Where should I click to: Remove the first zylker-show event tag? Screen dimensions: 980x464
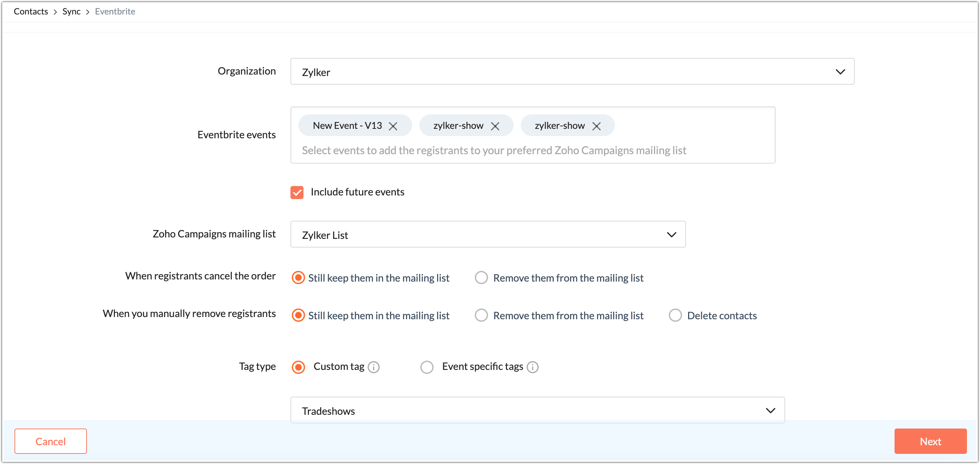coord(495,126)
